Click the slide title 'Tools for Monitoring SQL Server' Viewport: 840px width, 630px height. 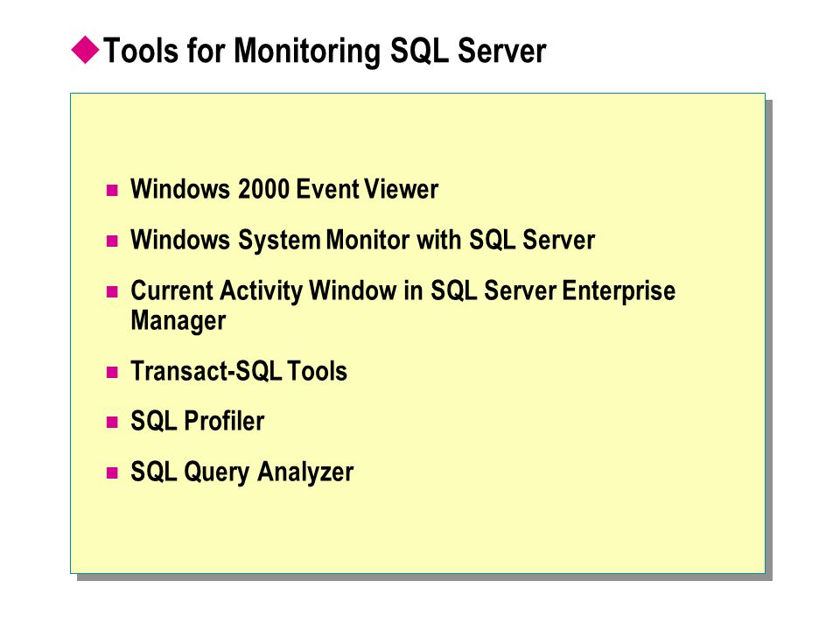[x=325, y=52]
